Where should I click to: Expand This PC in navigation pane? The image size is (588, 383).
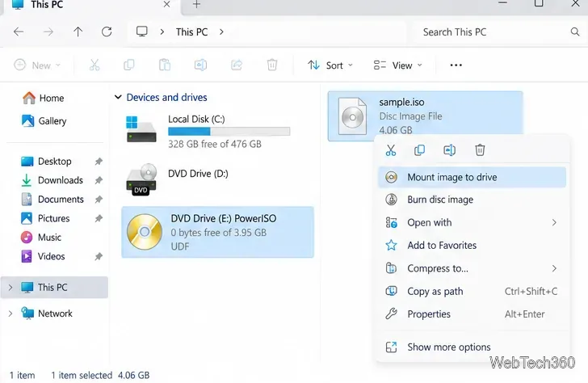point(10,288)
